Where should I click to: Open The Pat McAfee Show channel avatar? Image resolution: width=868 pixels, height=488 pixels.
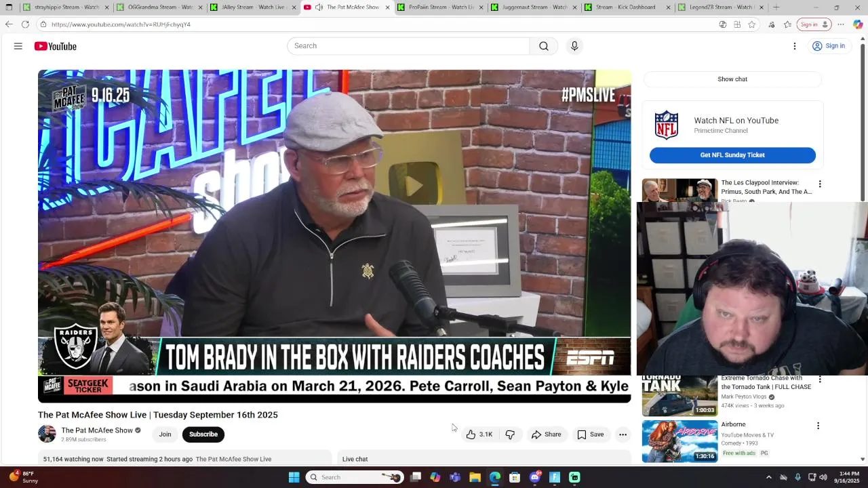47,434
